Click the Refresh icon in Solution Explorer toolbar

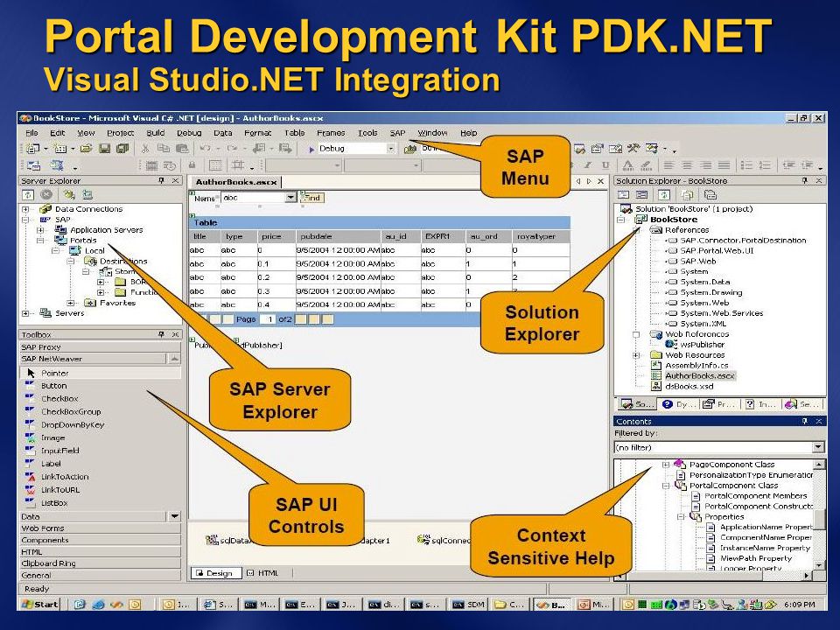tap(664, 194)
